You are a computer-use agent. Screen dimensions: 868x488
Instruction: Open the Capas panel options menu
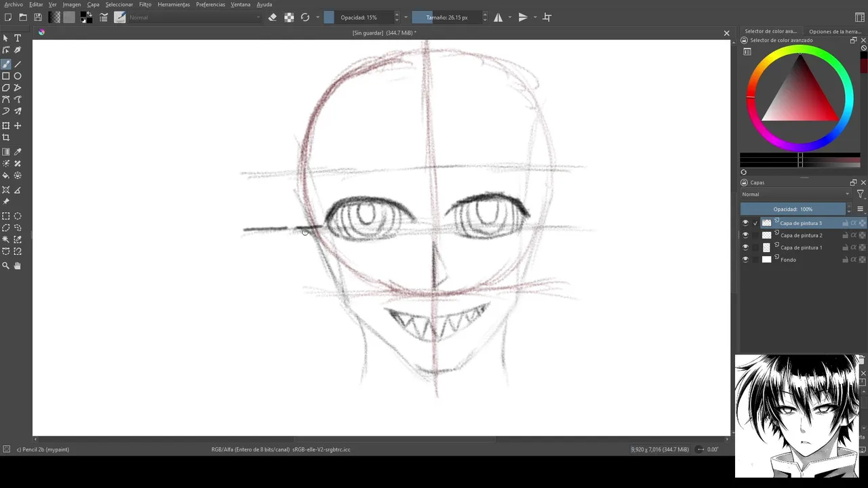pyautogui.click(x=861, y=209)
